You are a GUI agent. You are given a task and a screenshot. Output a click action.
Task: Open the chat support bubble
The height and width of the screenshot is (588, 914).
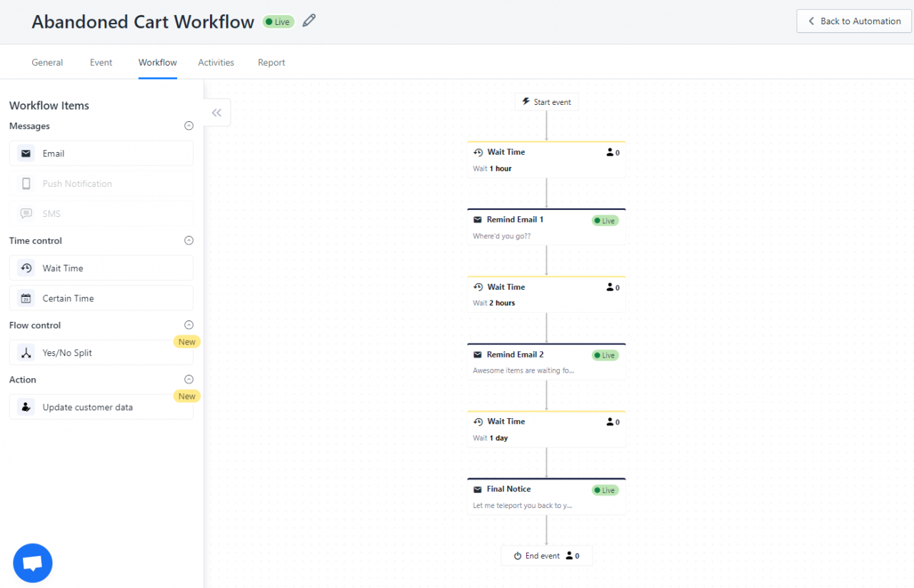33,563
